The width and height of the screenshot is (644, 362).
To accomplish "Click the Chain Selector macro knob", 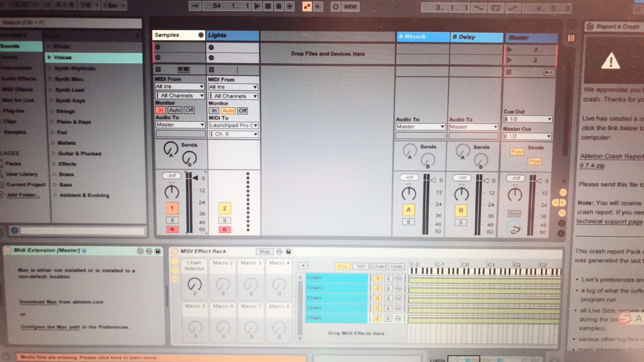I will pos(195,284).
